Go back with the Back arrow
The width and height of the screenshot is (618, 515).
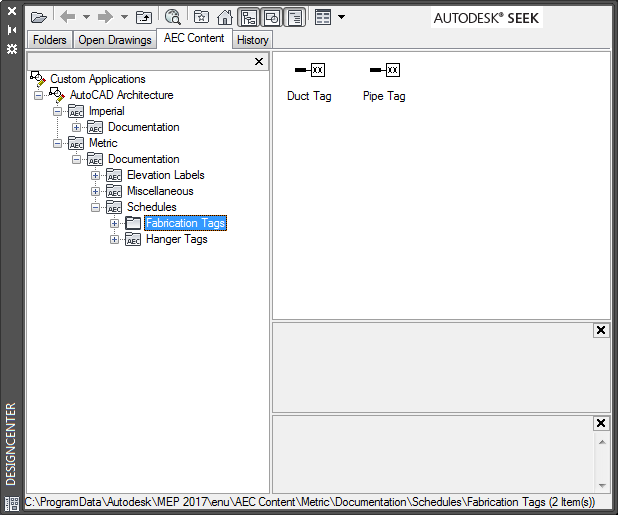(x=68, y=17)
